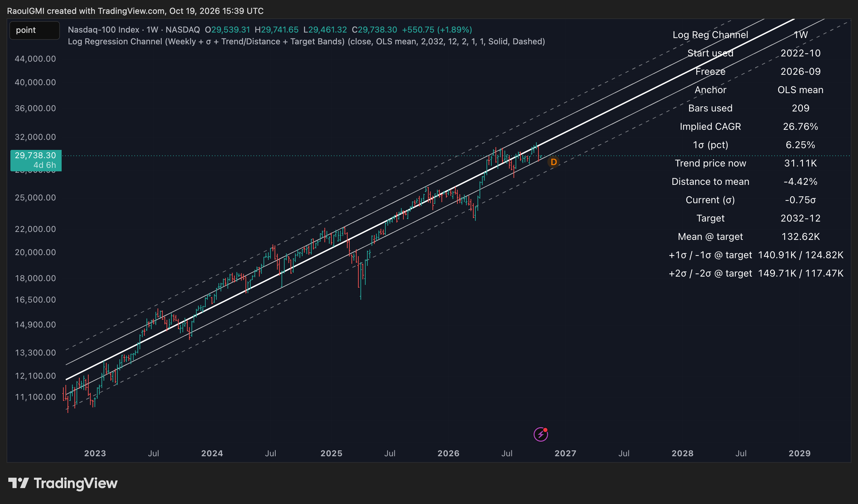Click the 'Bars used' value 209
Viewport: 858px width, 504px height.
pyautogui.click(x=801, y=108)
